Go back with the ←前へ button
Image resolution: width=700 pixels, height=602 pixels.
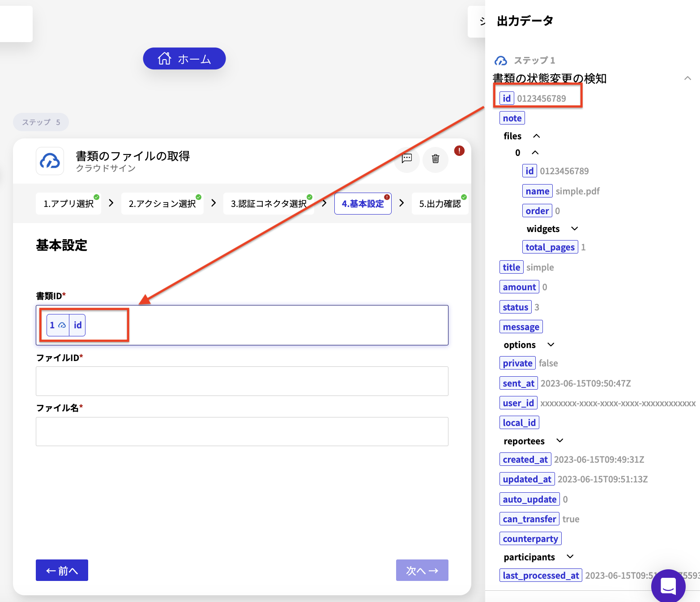62,570
